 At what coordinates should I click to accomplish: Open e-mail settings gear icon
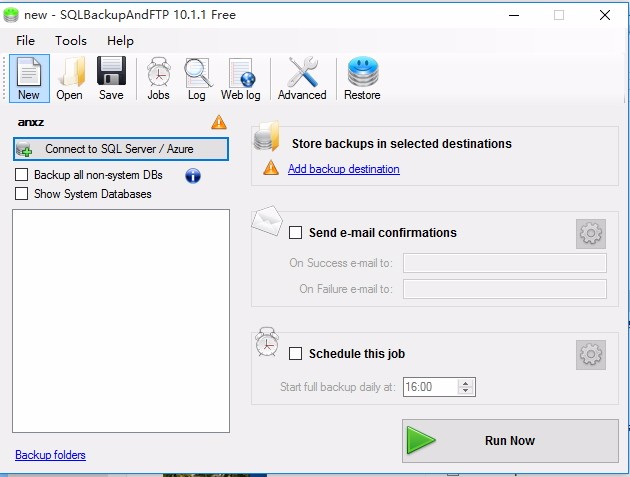591,233
